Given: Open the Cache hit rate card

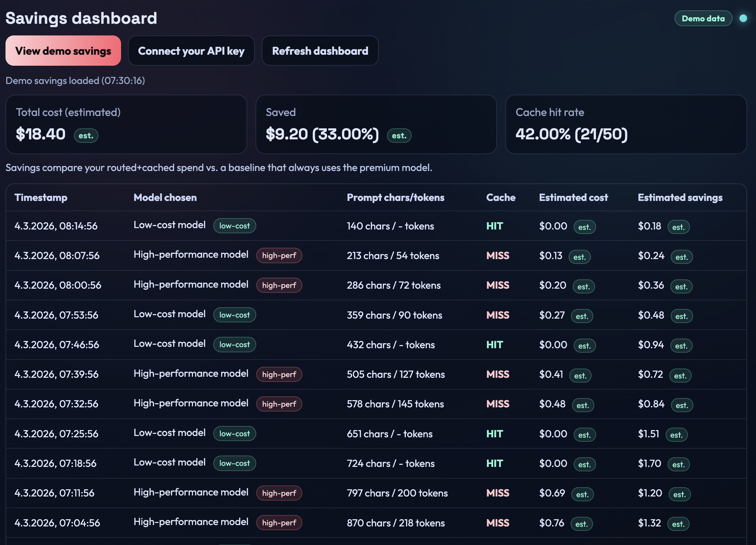Looking at the screenshot, I should pos(626,124).
